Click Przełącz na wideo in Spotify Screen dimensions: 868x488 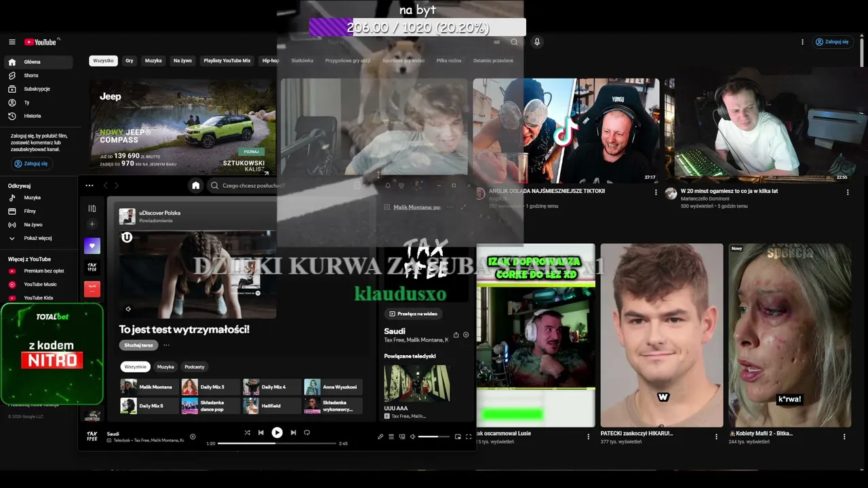click(413, 314)
